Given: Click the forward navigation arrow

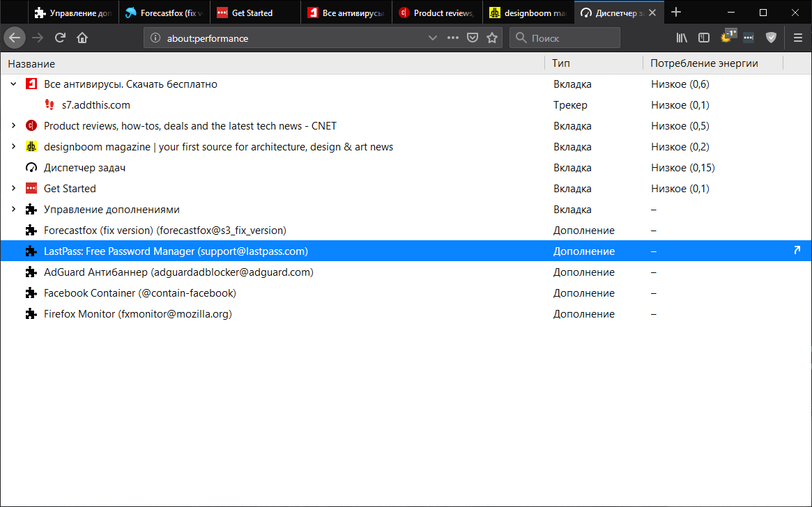Looking at the screenshot, I should pos(37,38).
